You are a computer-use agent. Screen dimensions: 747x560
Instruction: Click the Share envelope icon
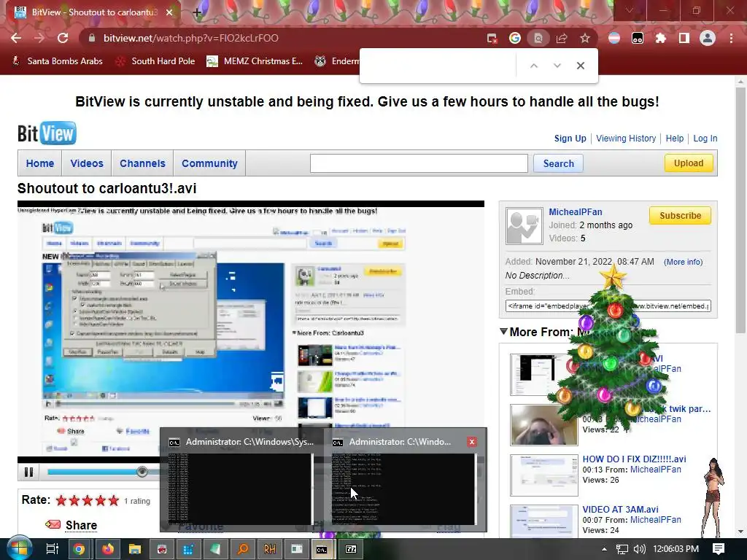[53, 525]
